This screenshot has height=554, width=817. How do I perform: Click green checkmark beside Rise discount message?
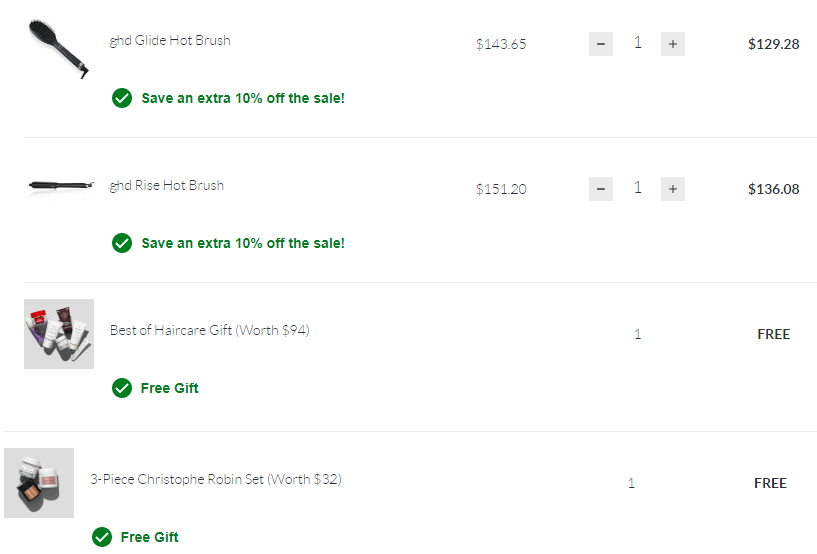[122, 243]
